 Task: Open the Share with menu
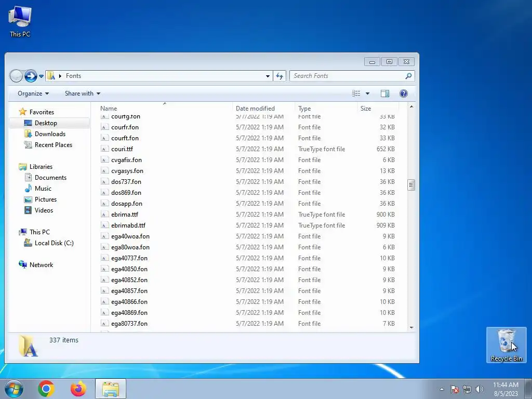click(83, 94)
